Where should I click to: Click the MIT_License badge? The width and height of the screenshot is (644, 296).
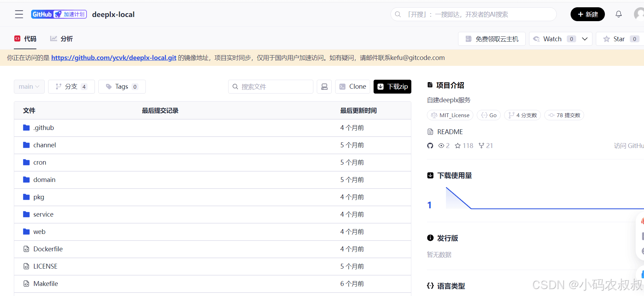tap(450, 115)
